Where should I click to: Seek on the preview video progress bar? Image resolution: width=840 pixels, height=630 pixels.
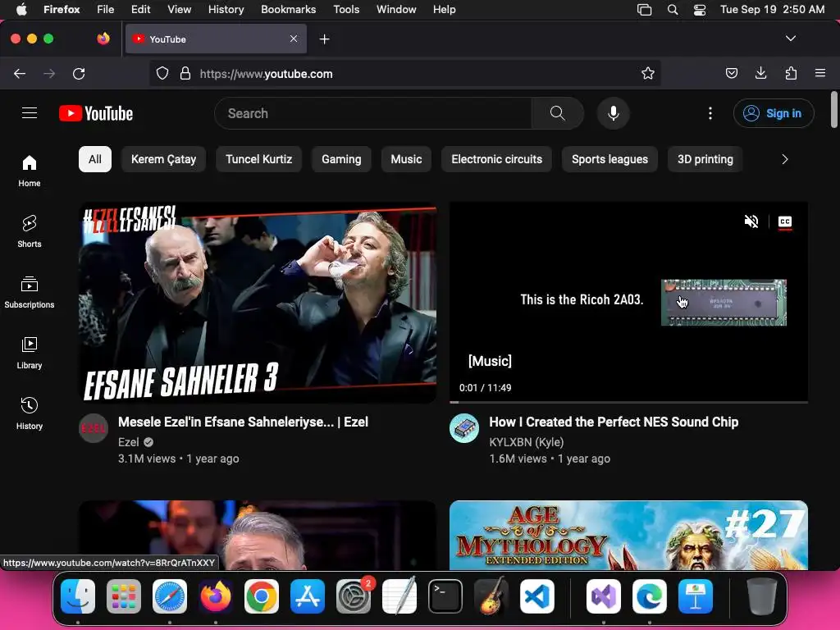click(628, 402)
